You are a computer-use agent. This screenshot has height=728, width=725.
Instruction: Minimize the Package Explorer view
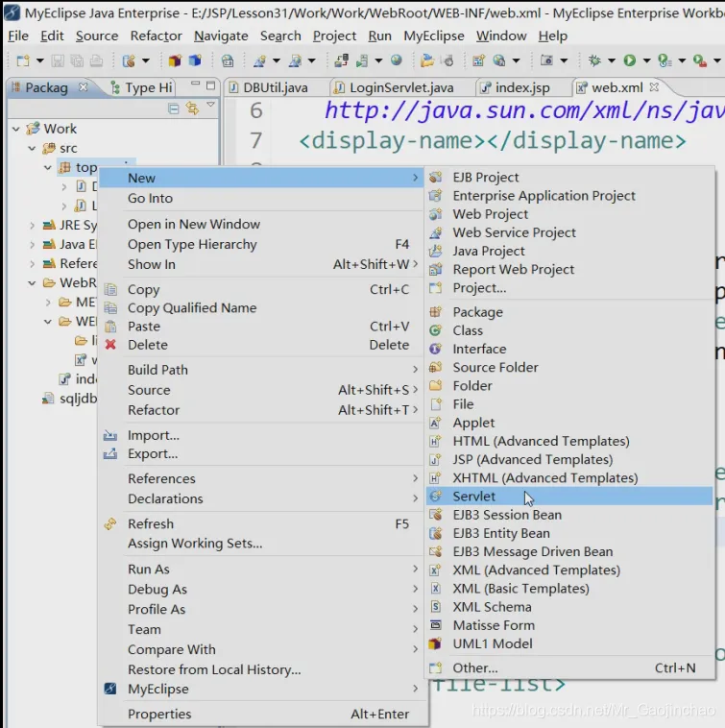coord(195,84)
